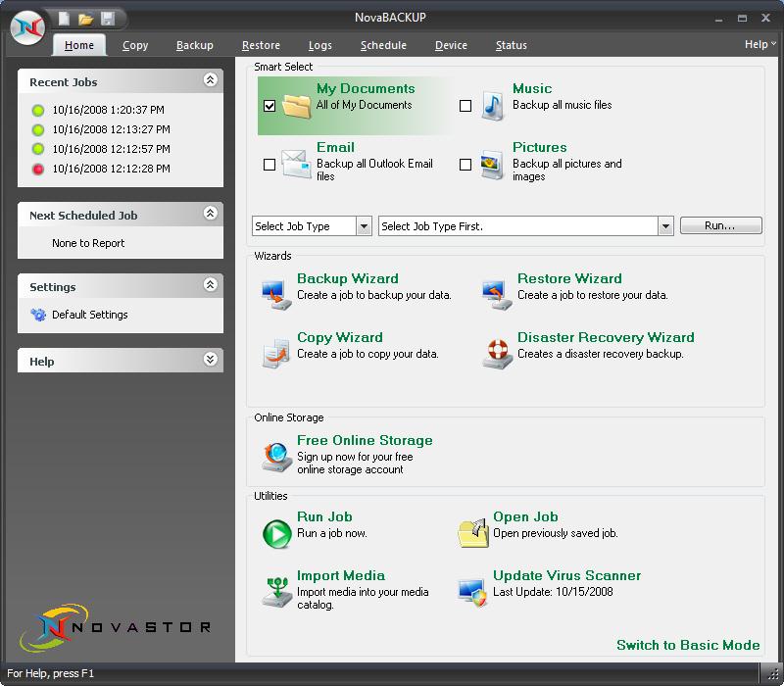Viewport: 784px width, 686px height.
Task: Click the Import Media icon
Action: 277,592
